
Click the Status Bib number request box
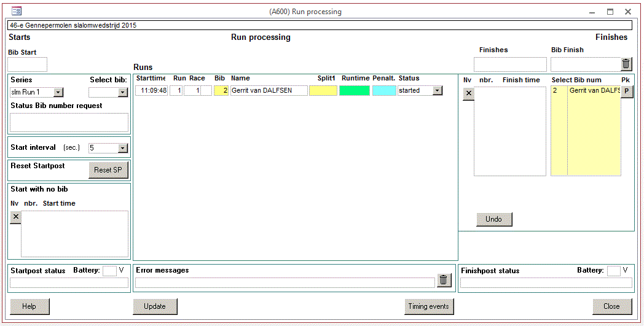click(69, 122)
